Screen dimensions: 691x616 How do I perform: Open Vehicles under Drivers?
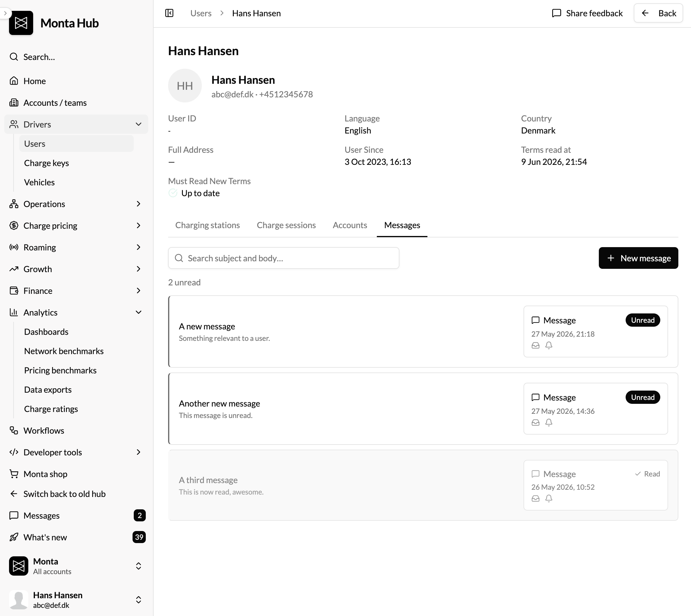tap(77, 182)
